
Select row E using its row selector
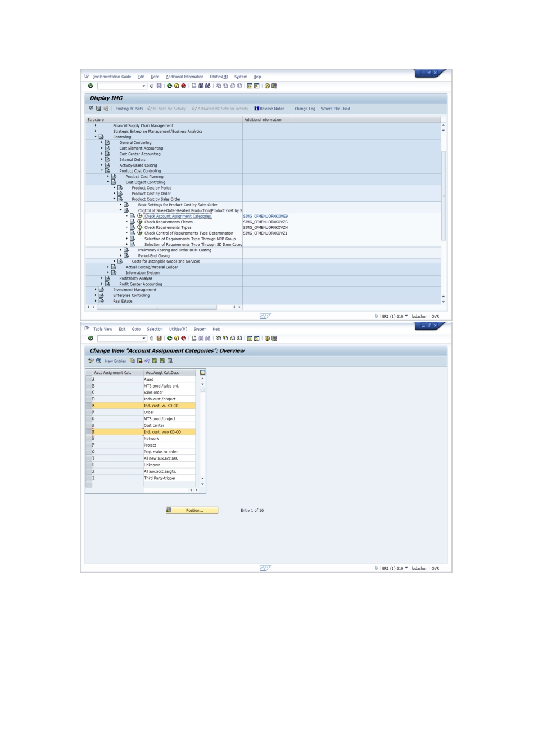pos(88,406)
